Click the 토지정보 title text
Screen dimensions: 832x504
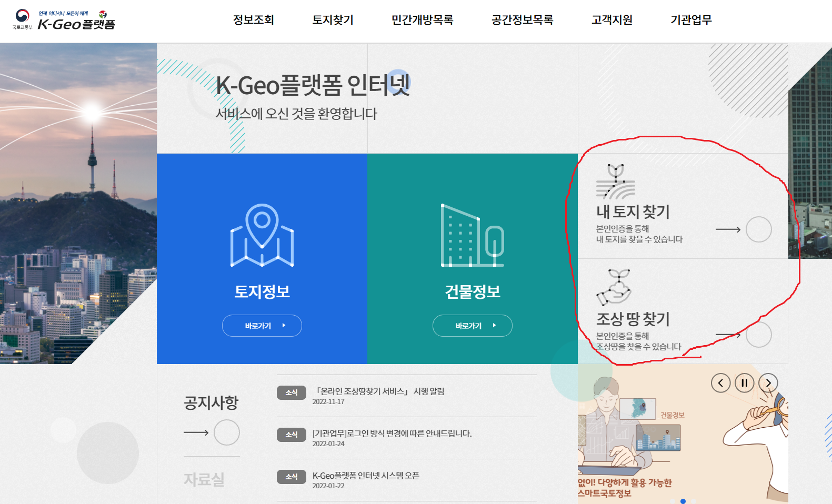coord(262,291)
